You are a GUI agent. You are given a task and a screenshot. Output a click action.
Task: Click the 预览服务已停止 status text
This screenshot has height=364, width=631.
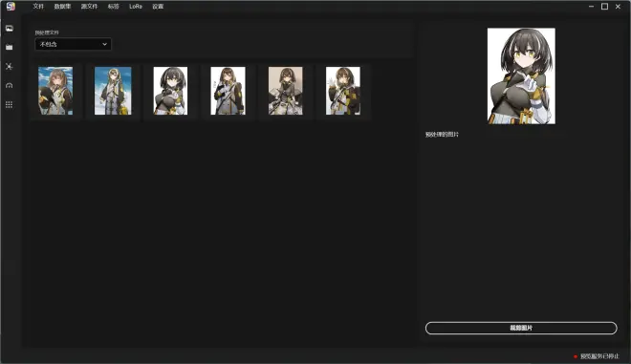click(x=599, y=356)
